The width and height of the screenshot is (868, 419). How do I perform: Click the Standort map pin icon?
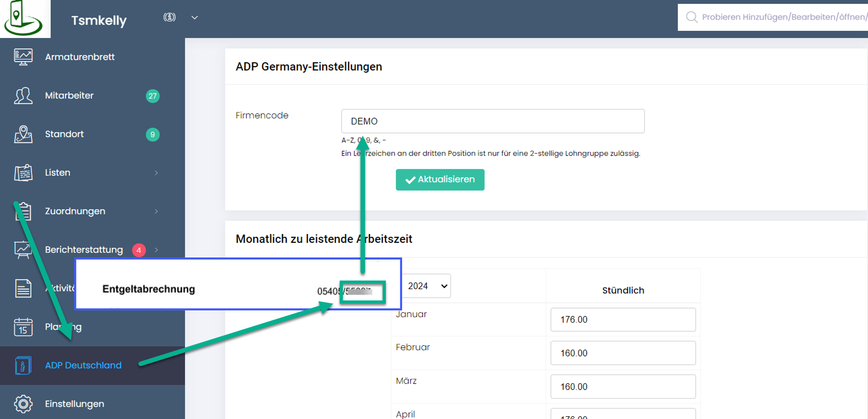coord(23,134)
